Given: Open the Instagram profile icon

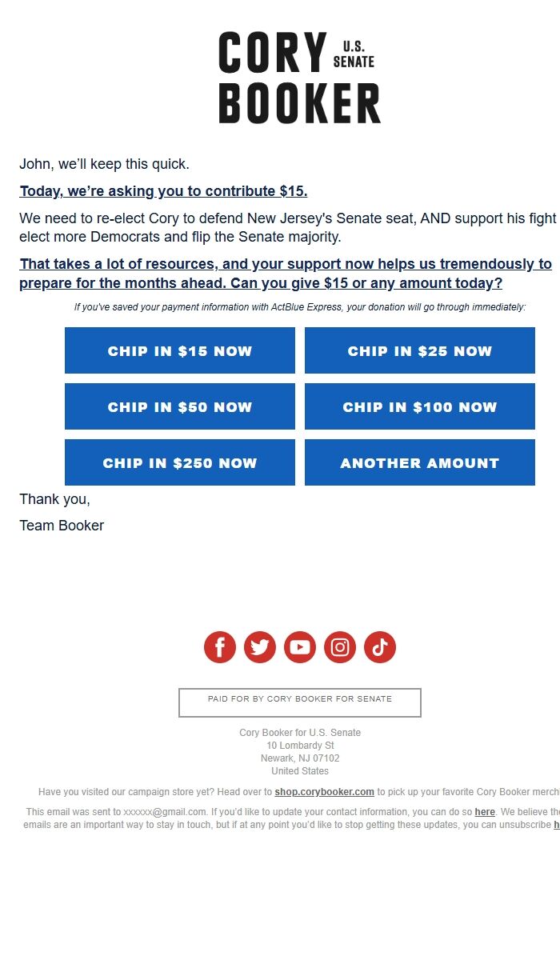Looking at the screenshot, I should click(x=339, y=646).
